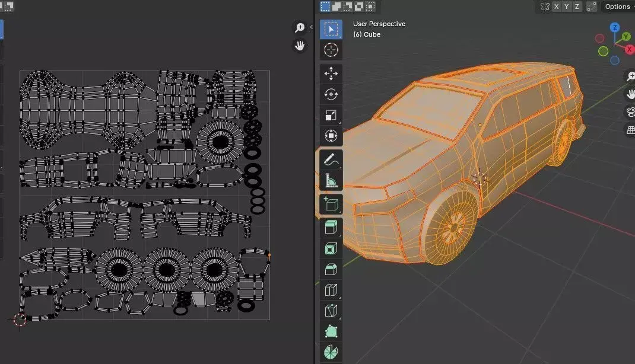Screen dimensions: 635x364
Task: Pick the Poly Build tool
Action: coord(331,331)
